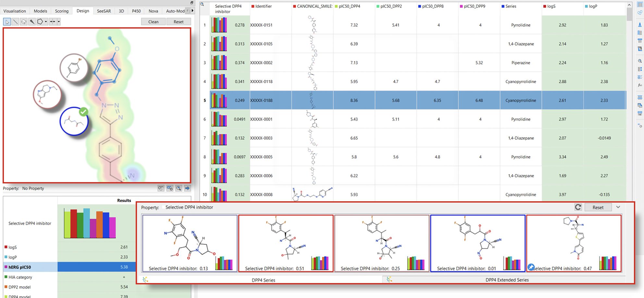Open the atom lasso selection tool

[7, 22]
